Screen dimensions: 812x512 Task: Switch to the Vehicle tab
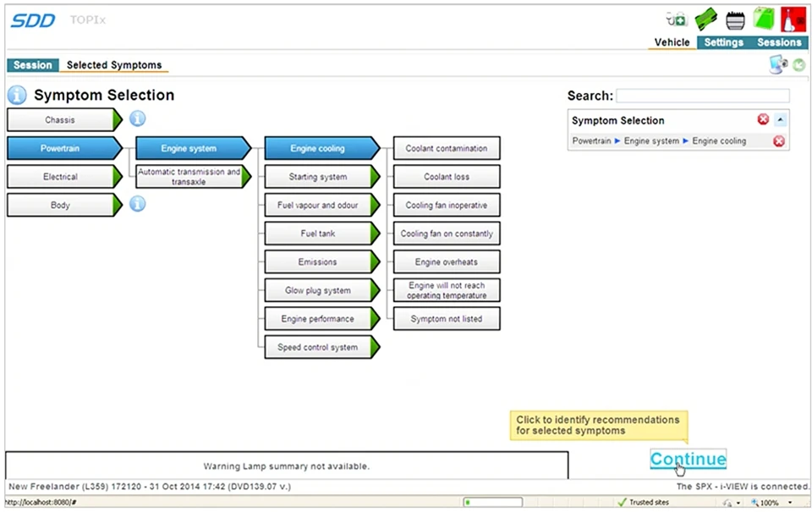tap(672, 42)
